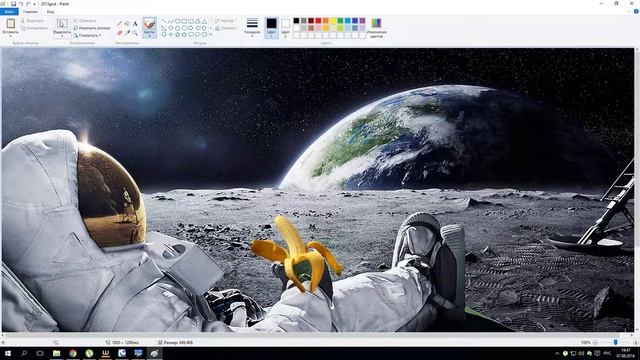The width and height of the screenshot is (640, 360).
Task: Open Task View on the taskbar
Action: 40,353
